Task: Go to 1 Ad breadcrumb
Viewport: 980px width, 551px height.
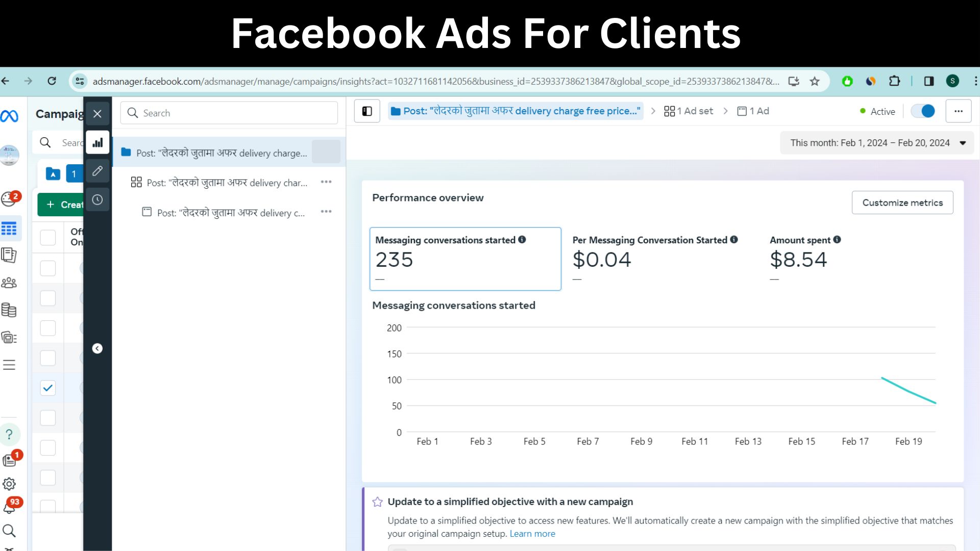Action: coord(753,111)
